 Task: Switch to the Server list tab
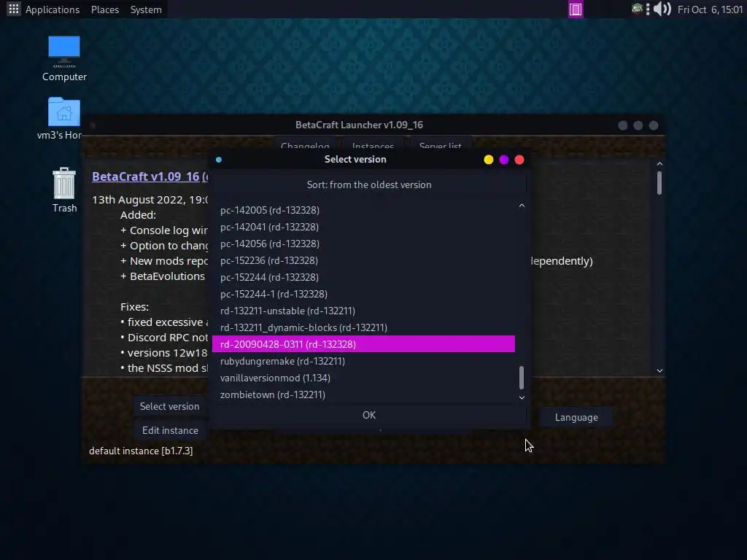click(440, 145)
